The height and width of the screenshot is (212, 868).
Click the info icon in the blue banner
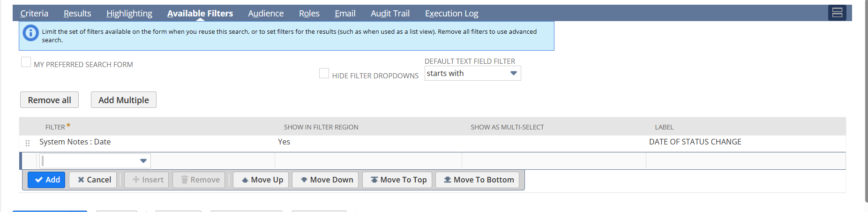pyautogui.click(x=31, y=33)
